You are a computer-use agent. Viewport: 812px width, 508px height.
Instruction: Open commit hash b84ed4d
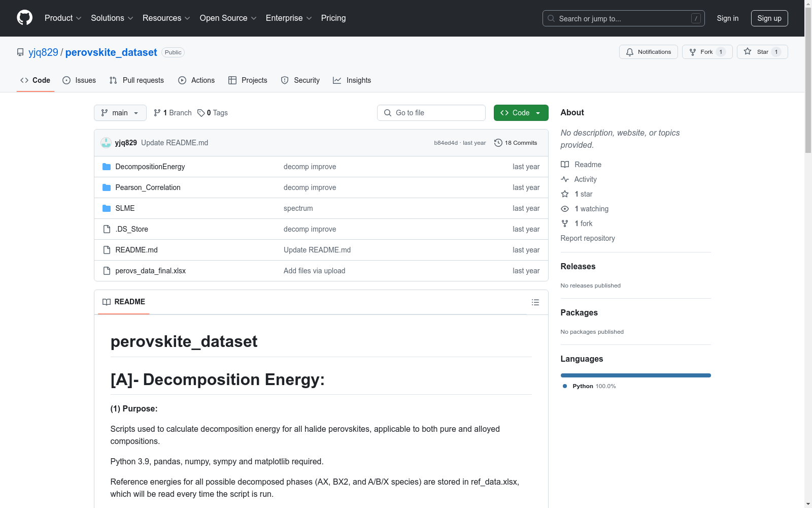point(446,143)
